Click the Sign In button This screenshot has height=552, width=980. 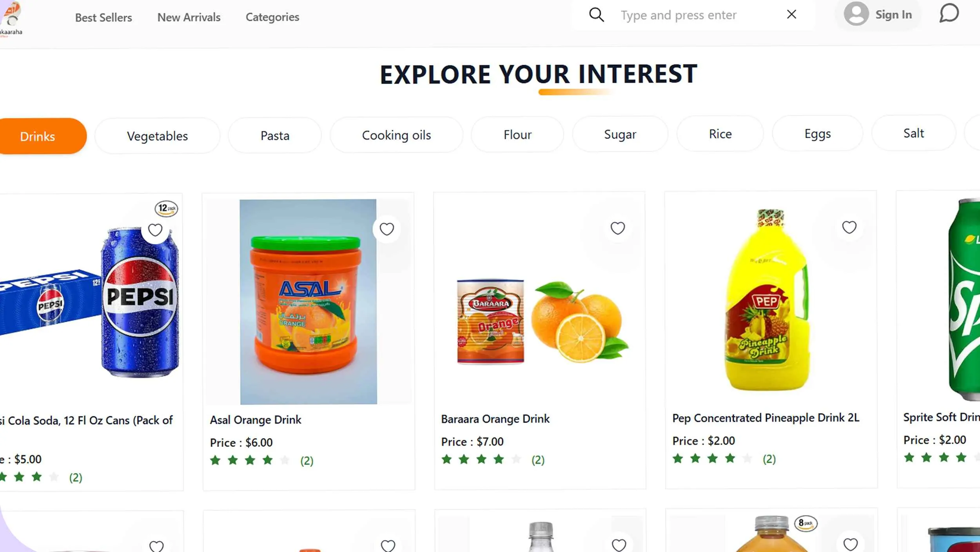click(893, 14)
